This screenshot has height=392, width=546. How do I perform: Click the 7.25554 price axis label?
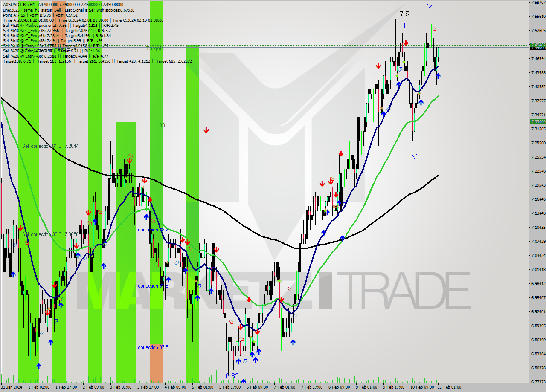(537, 157)
